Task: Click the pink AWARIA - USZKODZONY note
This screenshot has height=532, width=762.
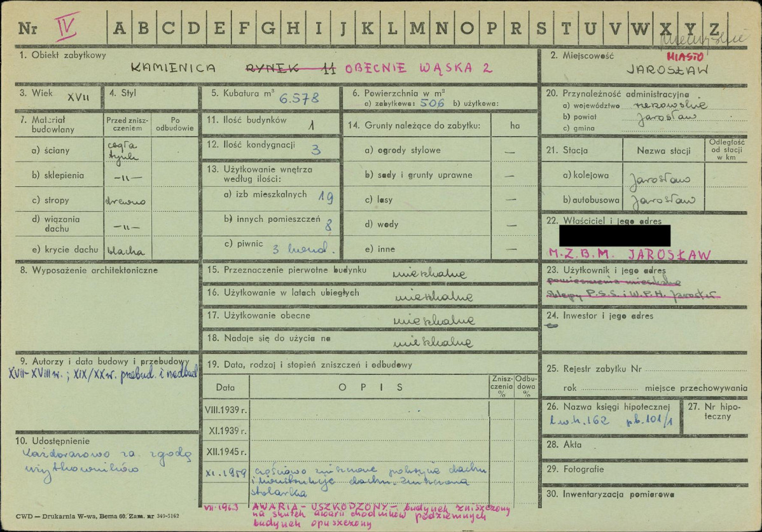Action: pyautogui.click(x=381, y=515)
